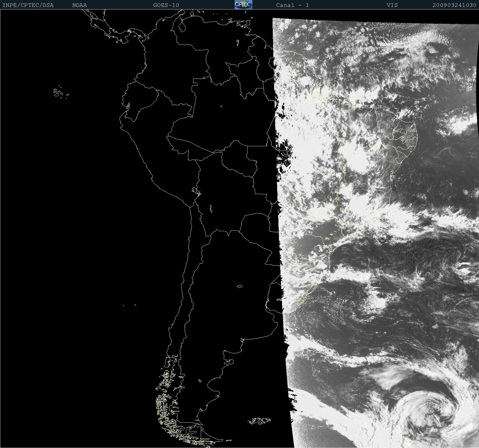Click the NOAA label in header
This screenshot has height=448, width=479.
click(x=79, y=5)
